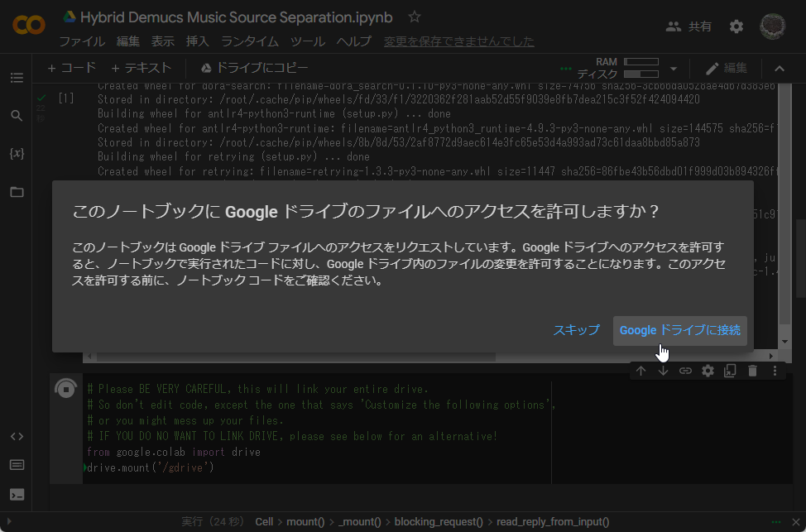Copy a link to the current cell
Image resolution: width=806 pixels, height=532 pixels.
(685, 371)
